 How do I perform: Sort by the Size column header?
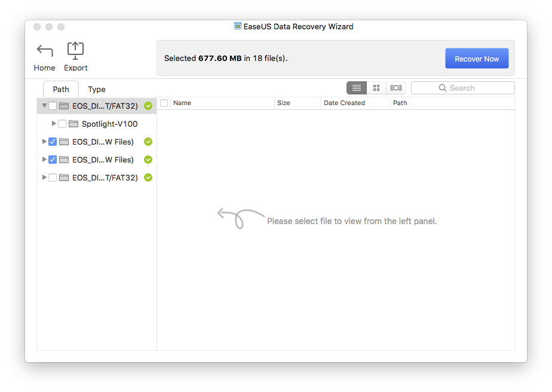[x=298, y=103]
